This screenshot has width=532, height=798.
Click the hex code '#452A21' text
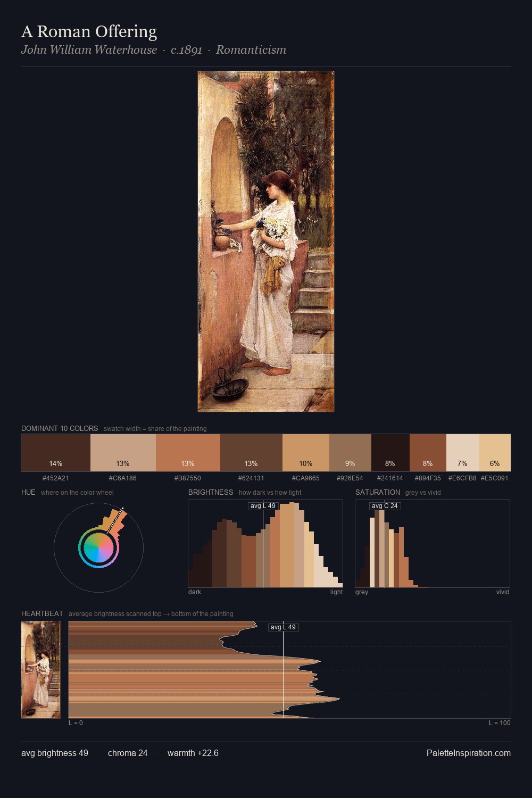click(x=56, y=478)
